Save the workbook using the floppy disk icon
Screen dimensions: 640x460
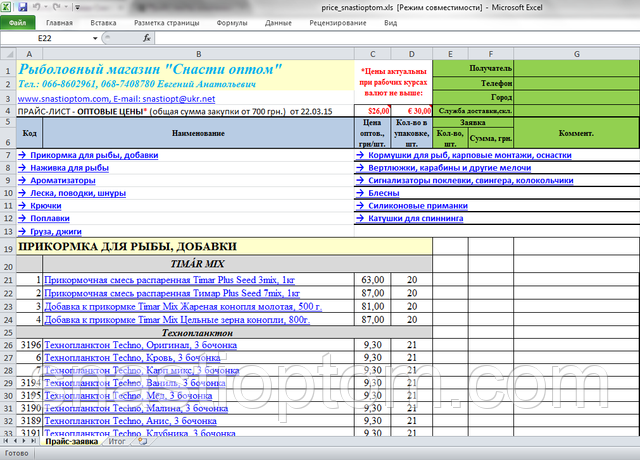22,7
